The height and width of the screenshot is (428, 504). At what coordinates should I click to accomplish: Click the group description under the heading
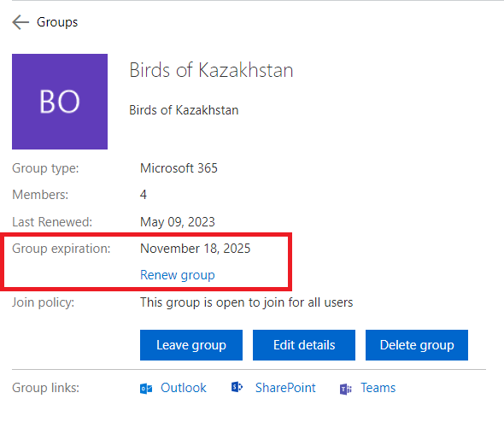click(184, 110)
